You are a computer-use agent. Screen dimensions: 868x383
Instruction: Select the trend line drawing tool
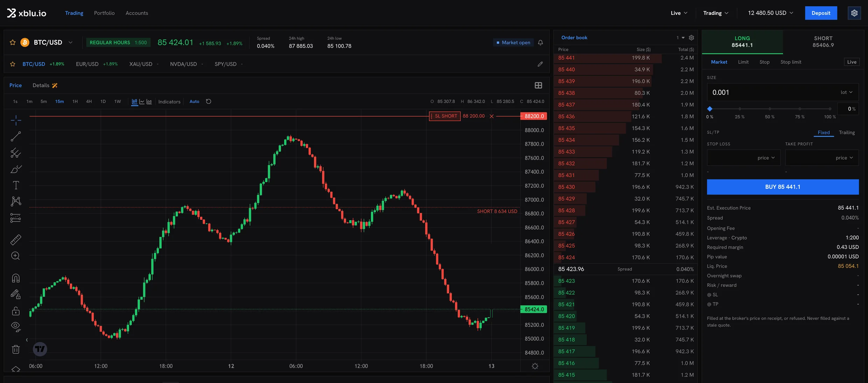tap(16, 136)
